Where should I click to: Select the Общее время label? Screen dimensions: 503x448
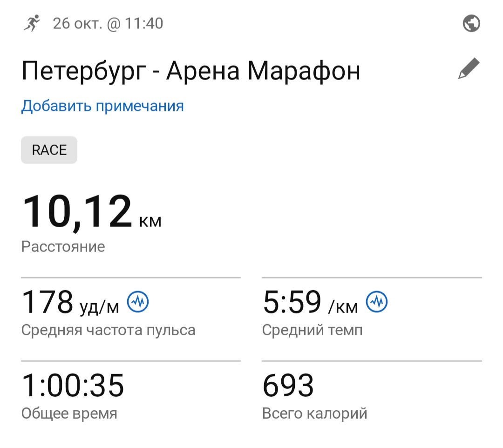[x=69, y=414]
